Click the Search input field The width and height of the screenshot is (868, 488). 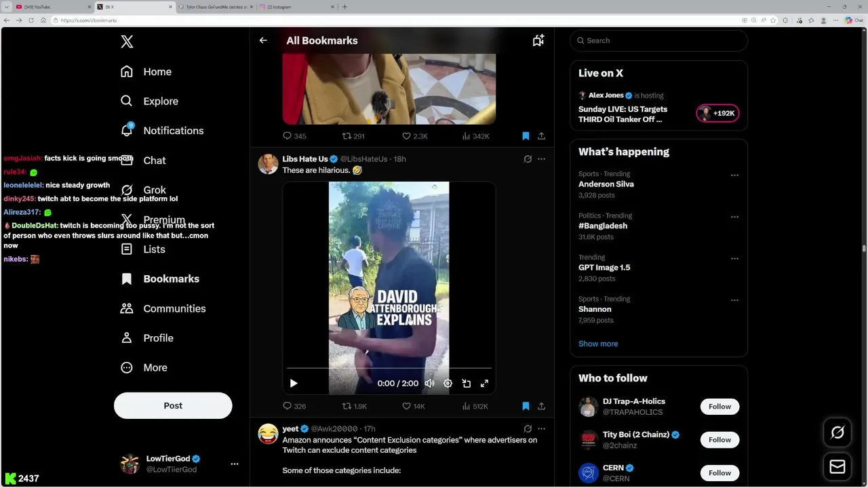point(658,41)
